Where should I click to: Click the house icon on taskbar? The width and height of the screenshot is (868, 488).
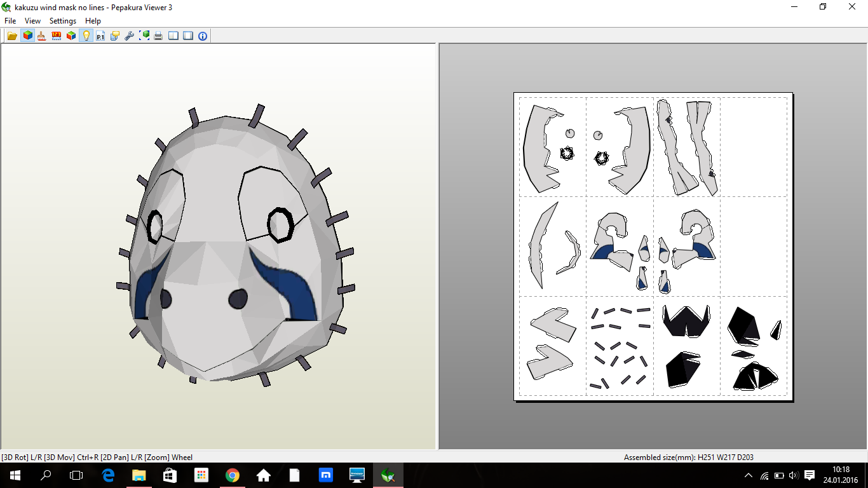pyautogui.click(x=263, y=475)
